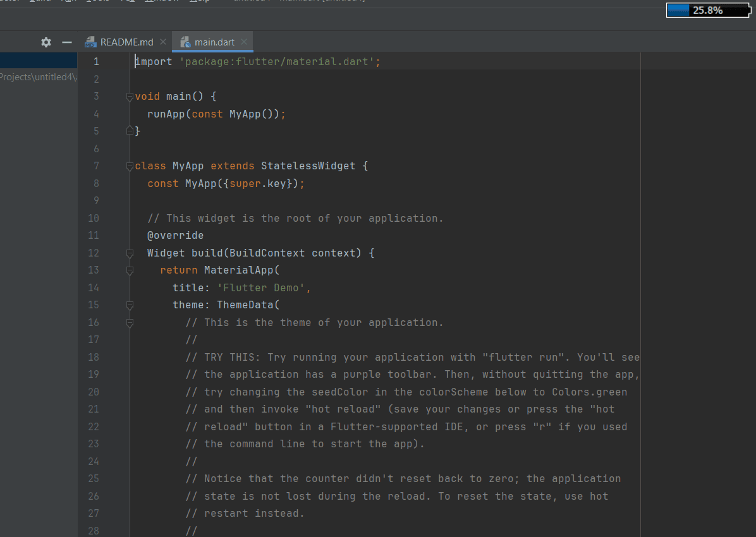The height and width of the screenshot is (537, 756).
Task: Place cursor on StatelessWidget class name
Action: point(308,166)
